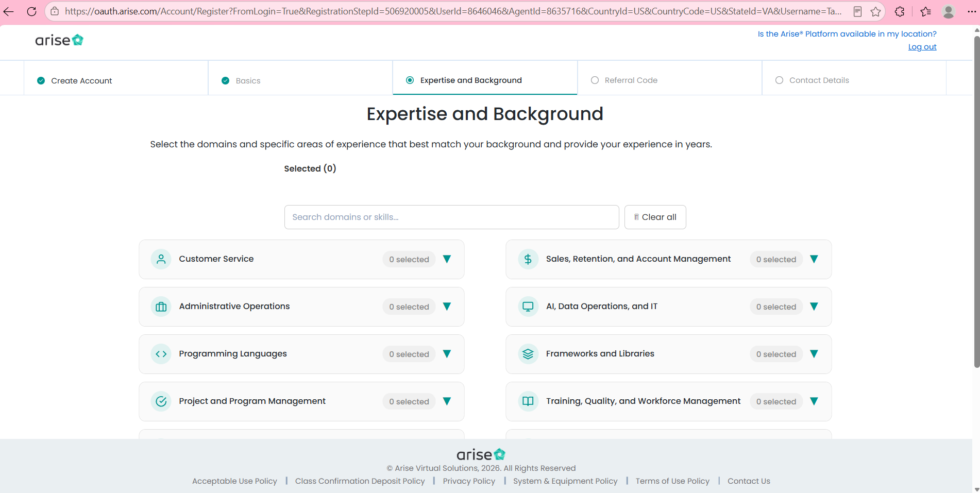Click the Training, Quality open book icon

tap(528, 401)
